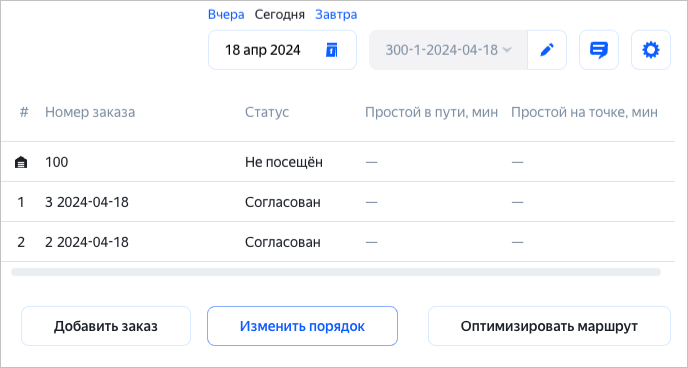
Task: Click the 18 апр 2024 date field
Action: point(282,50)
